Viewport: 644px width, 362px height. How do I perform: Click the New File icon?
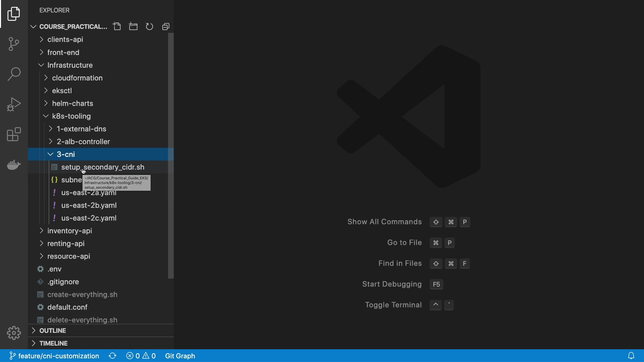click(x=117, y=26)
